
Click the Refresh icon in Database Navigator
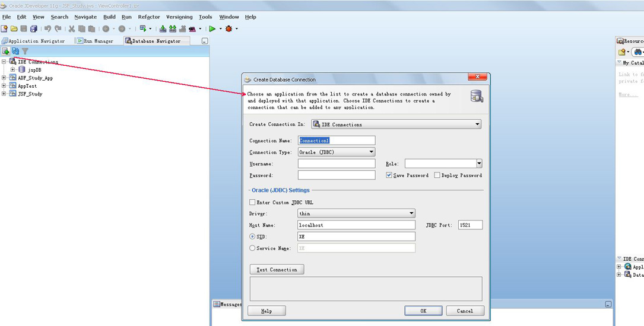pyautogui.click(x=15, y=51)
